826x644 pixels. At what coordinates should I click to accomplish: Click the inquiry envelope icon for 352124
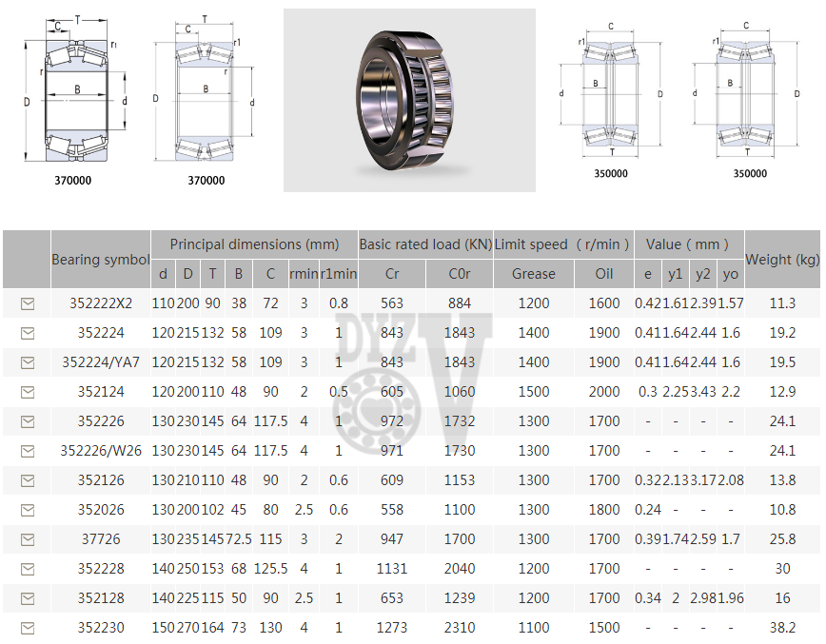pyautogui.click(x=27, y=392)
